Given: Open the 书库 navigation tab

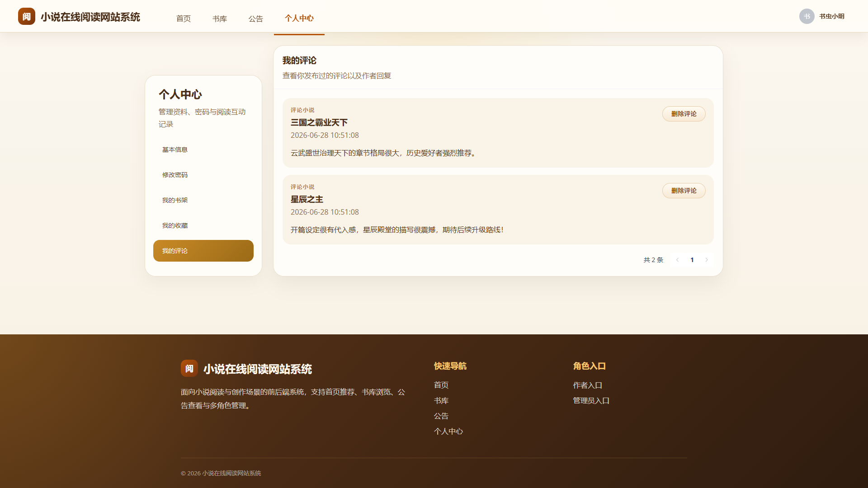Looking at the screenshot, I should pyautogui.click(x=220, y=19).
